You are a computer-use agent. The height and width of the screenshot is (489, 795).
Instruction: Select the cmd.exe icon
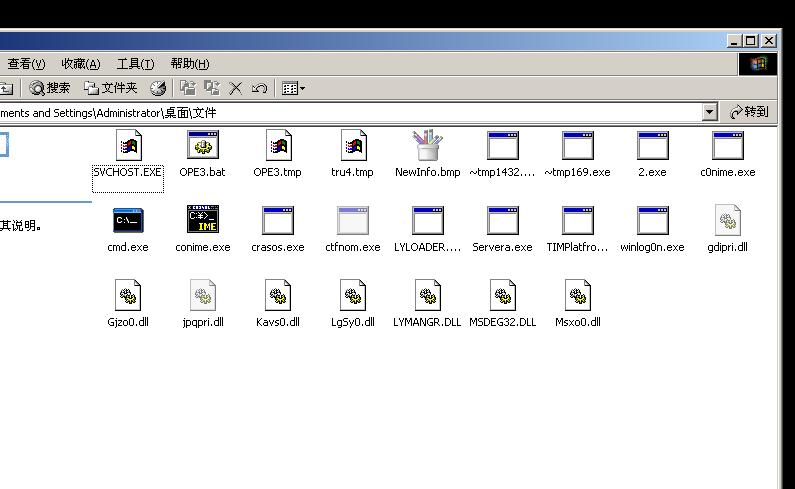(127, 221)
